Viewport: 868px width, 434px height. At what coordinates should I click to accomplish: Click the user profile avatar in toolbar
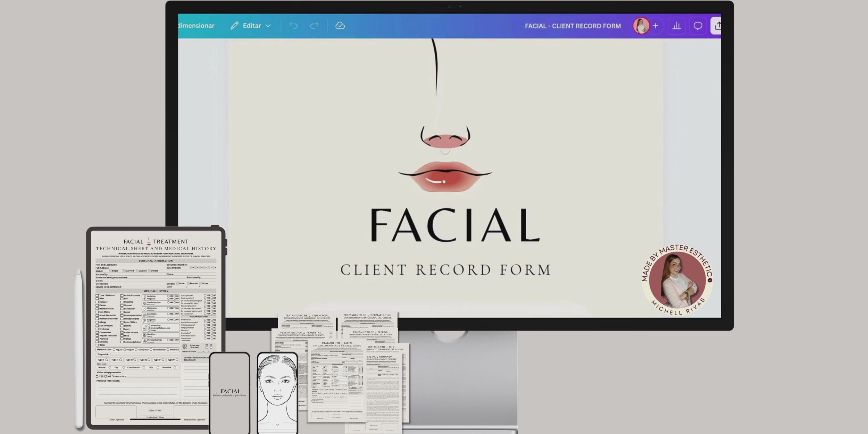click(641, 26)
